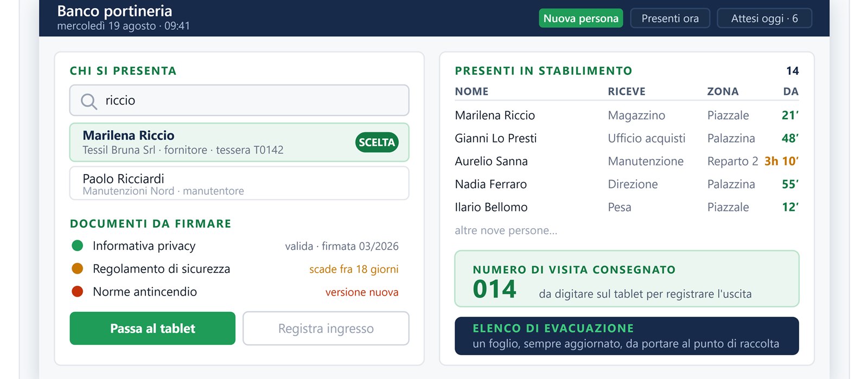The image size is (868, 379).
Task: Select Nadia Ferraro in the table
Action: point(491,184)
